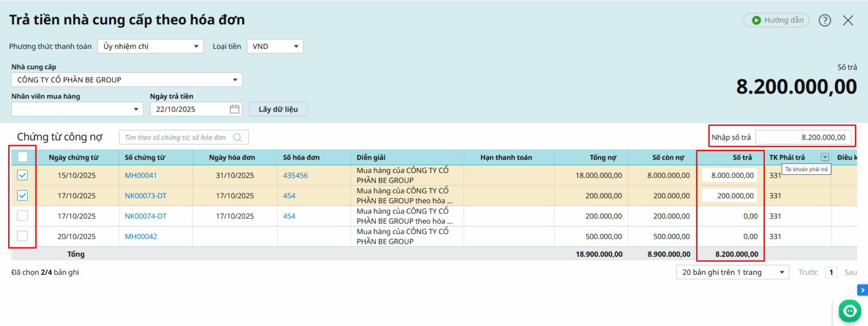Expand the Loại tiền VND dropdown
The width and height of the screenshot is (868, 326).
[275, 46]
